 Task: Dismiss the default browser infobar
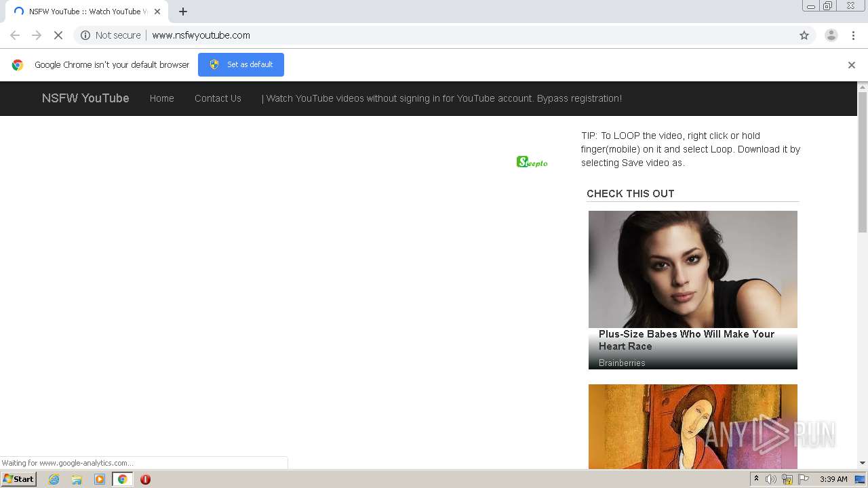coord(852,65)
